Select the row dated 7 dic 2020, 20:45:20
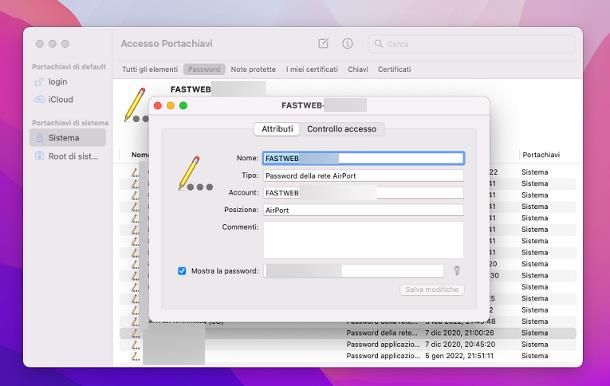The height and width of the screenshot is (386, 610). click(348, 344)
